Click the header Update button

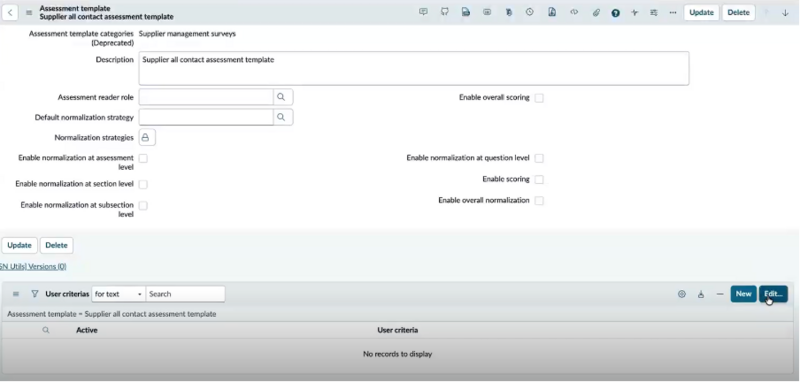(x=701, y=13)
